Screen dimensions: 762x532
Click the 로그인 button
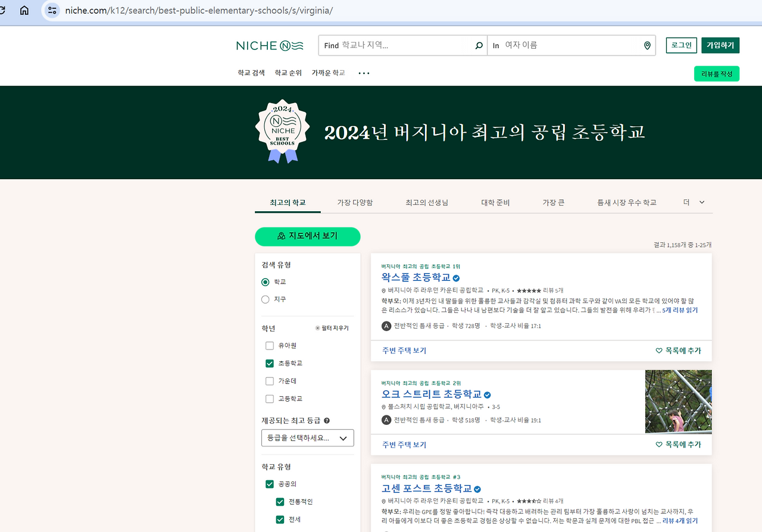[x=682, y=45]
